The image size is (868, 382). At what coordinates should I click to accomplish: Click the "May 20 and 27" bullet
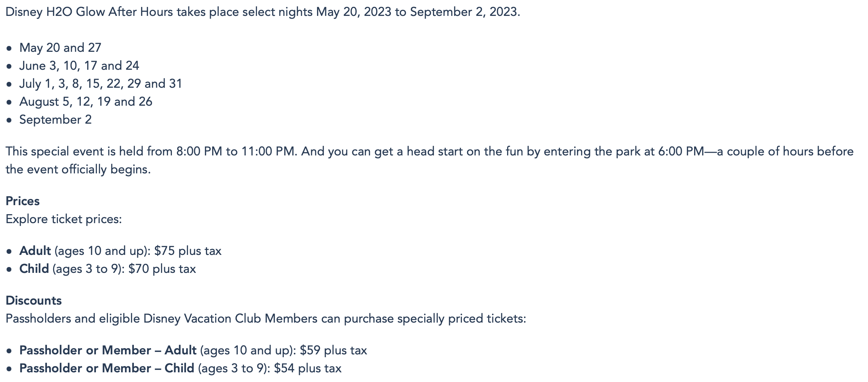[60, 48]
